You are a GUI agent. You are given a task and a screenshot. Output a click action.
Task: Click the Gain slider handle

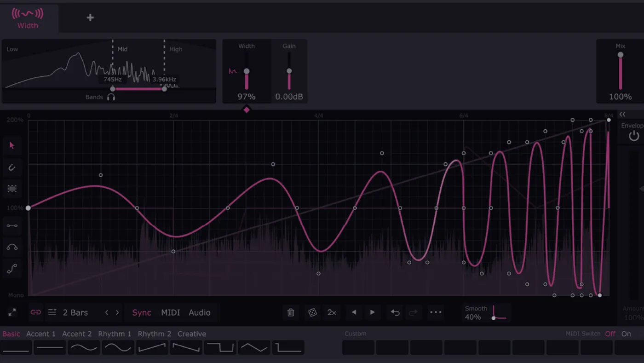pyautogui.click(x=289, y=71)
